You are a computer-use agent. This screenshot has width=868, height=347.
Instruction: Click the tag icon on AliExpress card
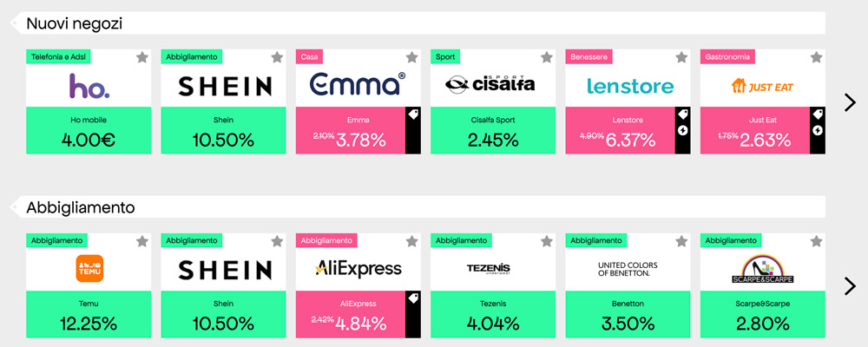[x=412, y=298]
